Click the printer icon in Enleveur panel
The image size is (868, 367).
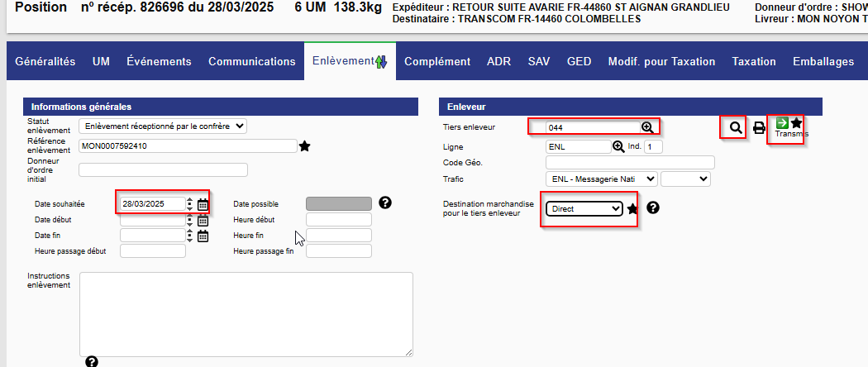click(x=760, y=128)
